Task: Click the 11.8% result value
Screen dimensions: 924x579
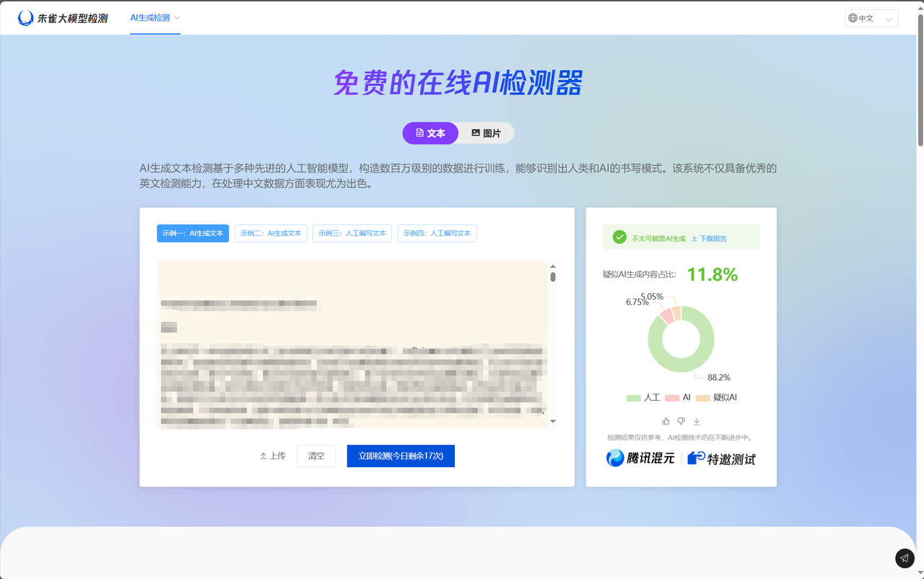Action: click(x=712, y=274)
